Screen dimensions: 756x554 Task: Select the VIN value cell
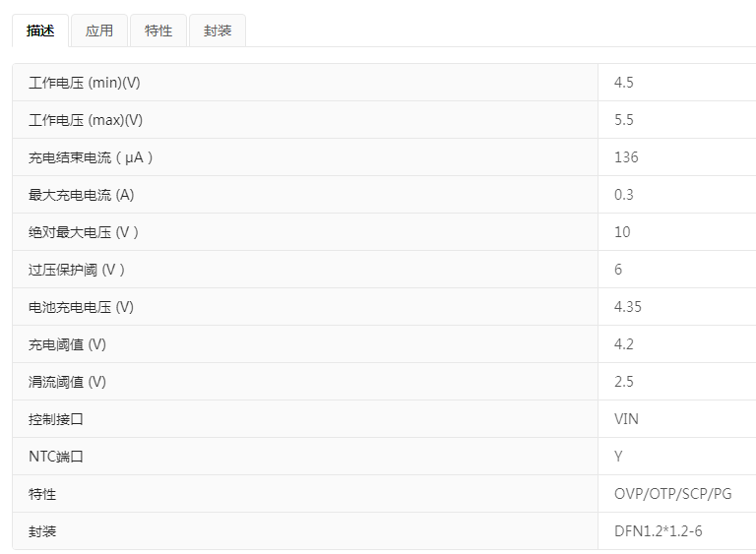point(626,419)
